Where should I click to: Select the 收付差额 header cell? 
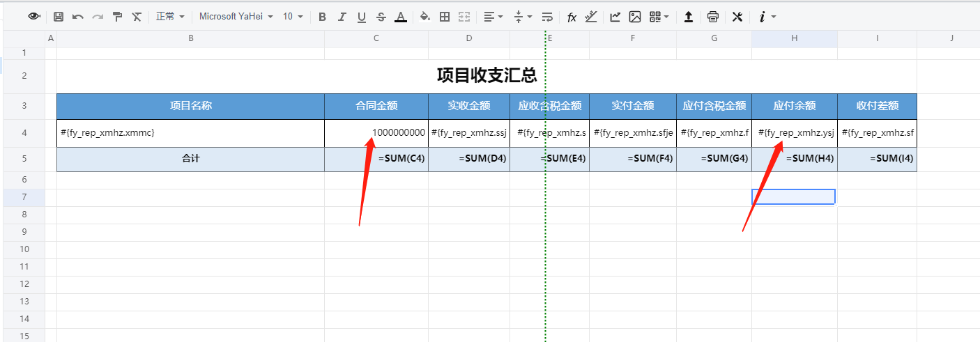pos(877,106)
